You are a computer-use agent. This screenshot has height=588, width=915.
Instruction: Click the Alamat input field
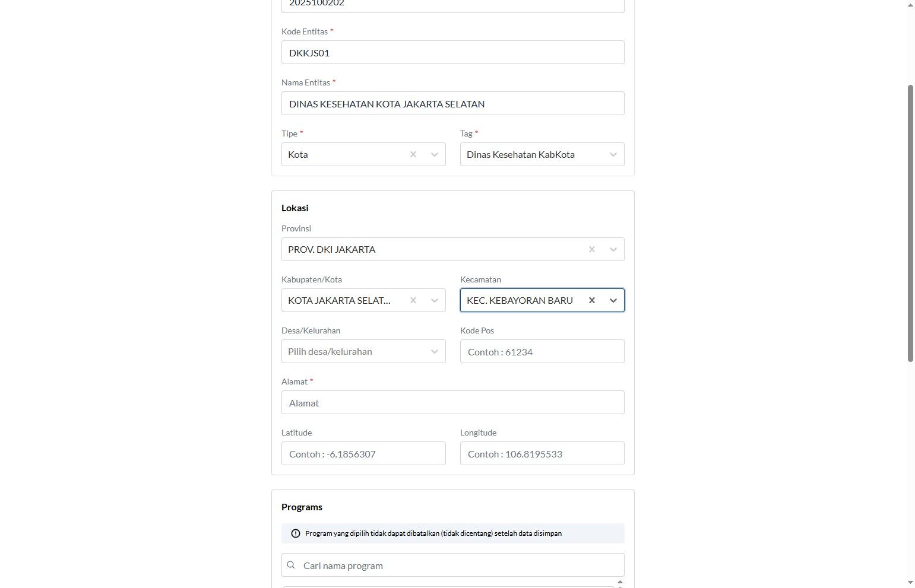click(453, 402)
